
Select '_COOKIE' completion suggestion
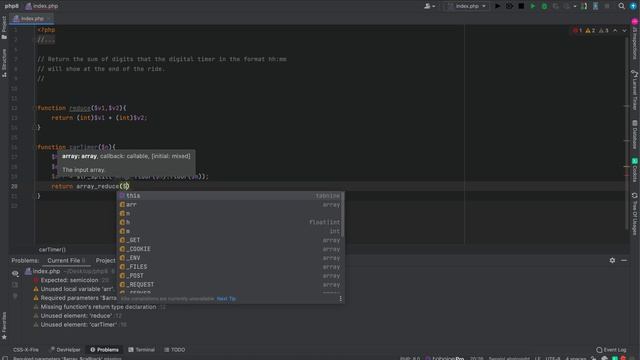[230, 249]
